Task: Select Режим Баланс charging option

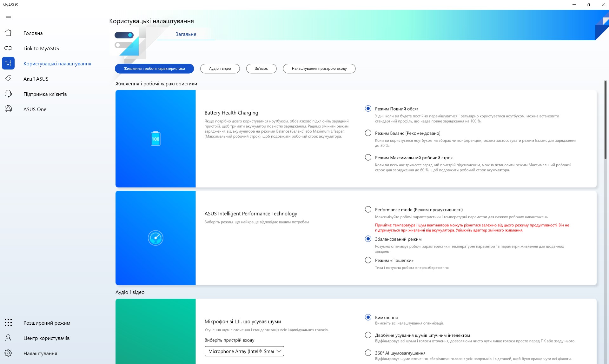Action: click(368, 133)
